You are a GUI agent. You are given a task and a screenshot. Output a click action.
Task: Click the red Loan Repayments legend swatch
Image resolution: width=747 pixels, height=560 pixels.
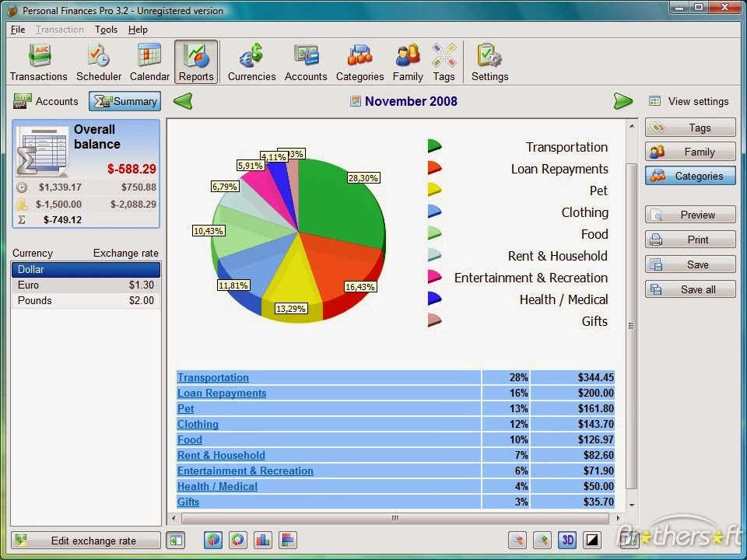click(x=434, y=168)
